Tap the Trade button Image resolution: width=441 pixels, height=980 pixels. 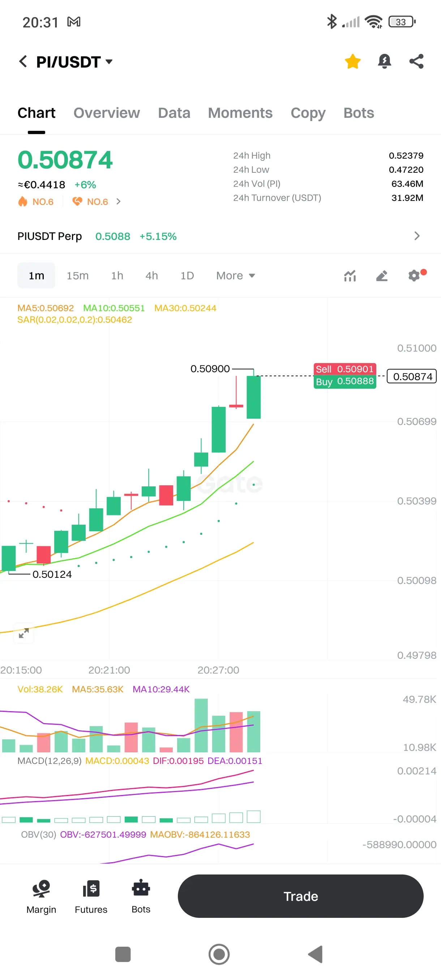click(301, 896)
